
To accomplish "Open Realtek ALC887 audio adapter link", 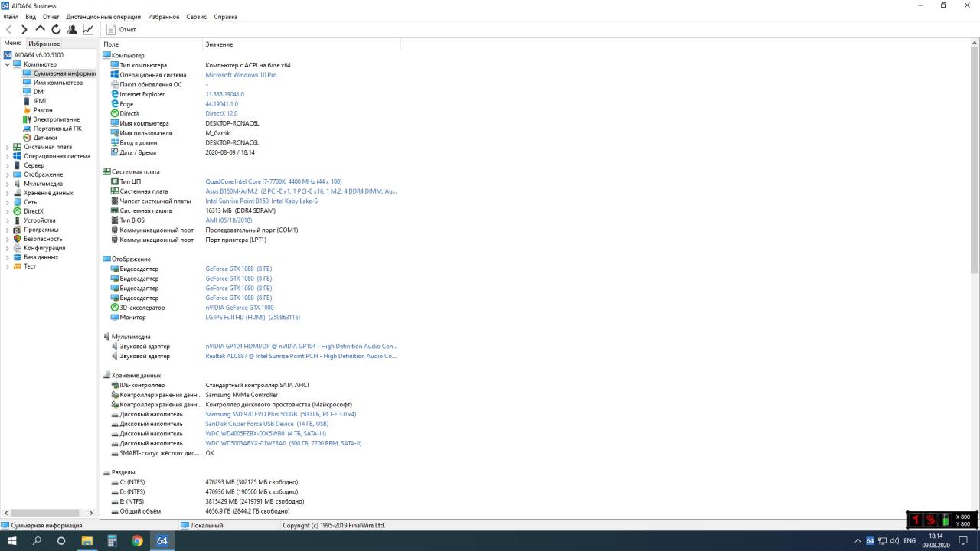I will point(301,356).
